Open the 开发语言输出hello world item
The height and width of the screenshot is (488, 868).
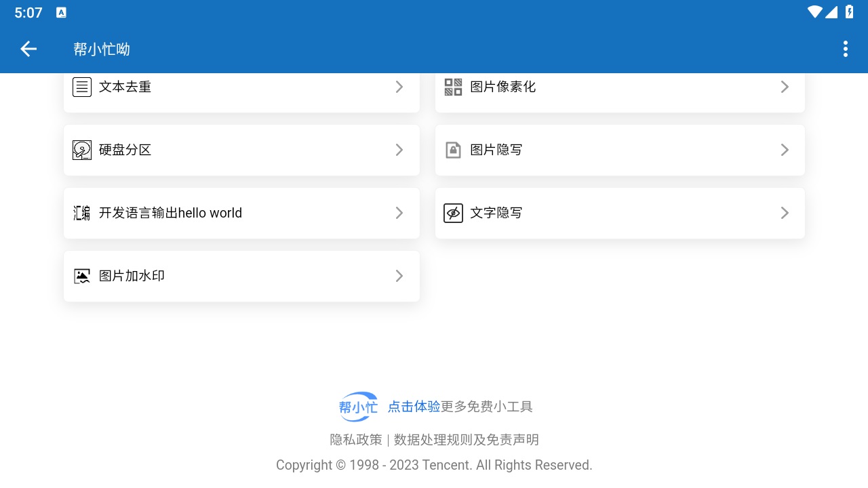pyautogui.click(x=170, y=213)
